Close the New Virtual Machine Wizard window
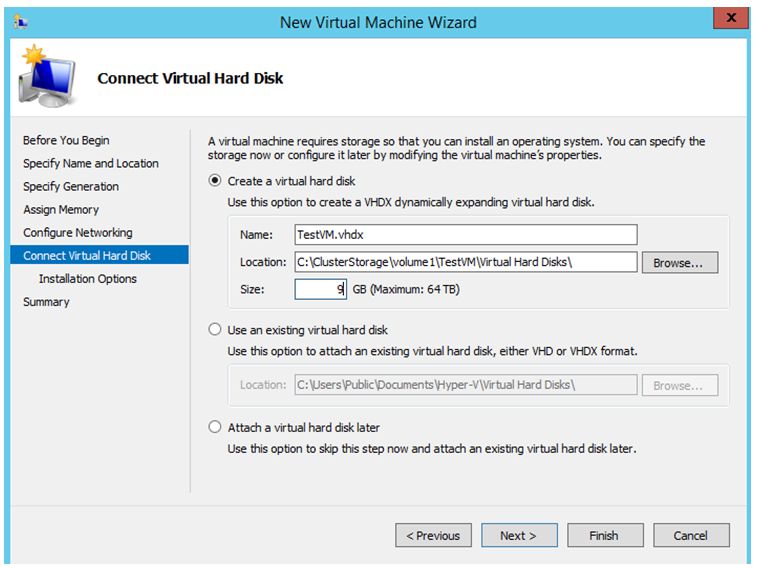This screenshot has height=568, width=758. coord(730,18)
